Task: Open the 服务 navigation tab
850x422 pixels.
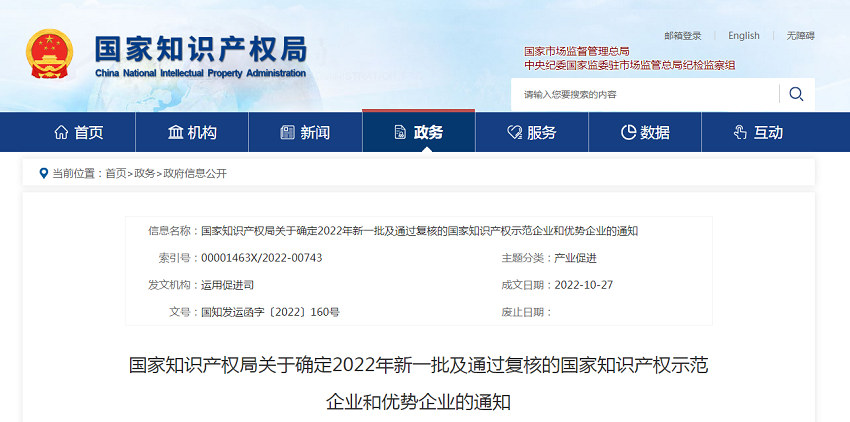Action: tap(532, 132)
